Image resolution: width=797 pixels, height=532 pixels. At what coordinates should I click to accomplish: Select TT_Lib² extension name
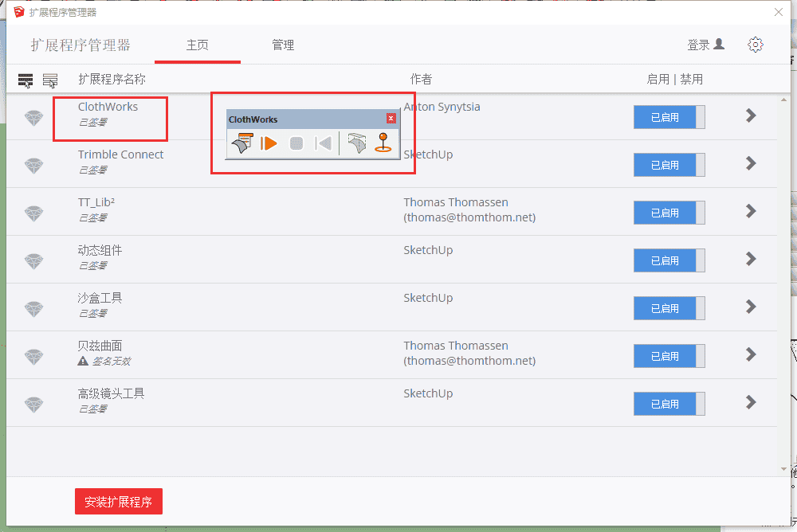(x=96, y=202)
